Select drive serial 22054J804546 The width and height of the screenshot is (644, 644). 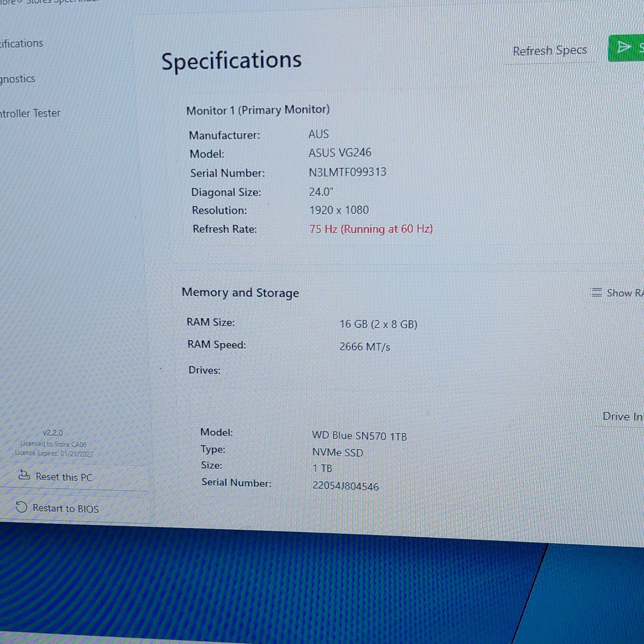[x=346, y=486]
